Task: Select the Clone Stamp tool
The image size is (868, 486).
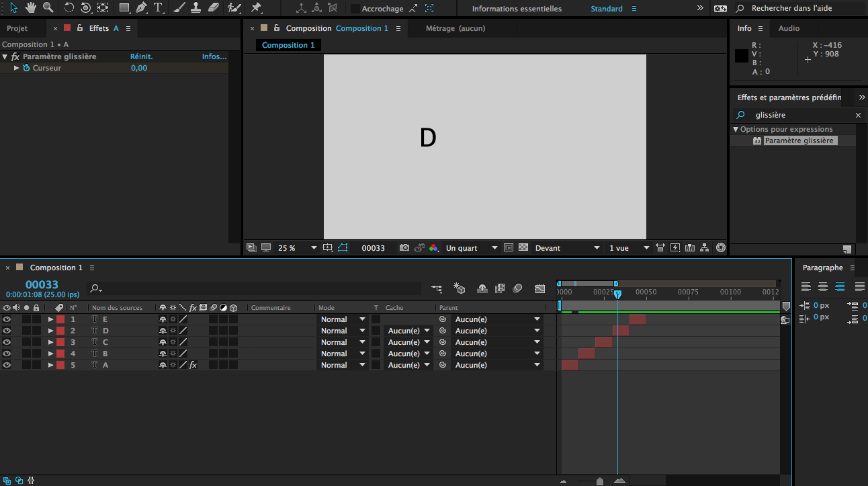Action: (x=196, y=8)
